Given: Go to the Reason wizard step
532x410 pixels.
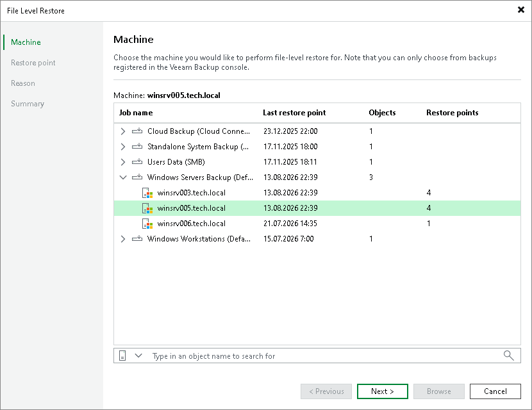Looking at the screenshot, I should 22,83.
